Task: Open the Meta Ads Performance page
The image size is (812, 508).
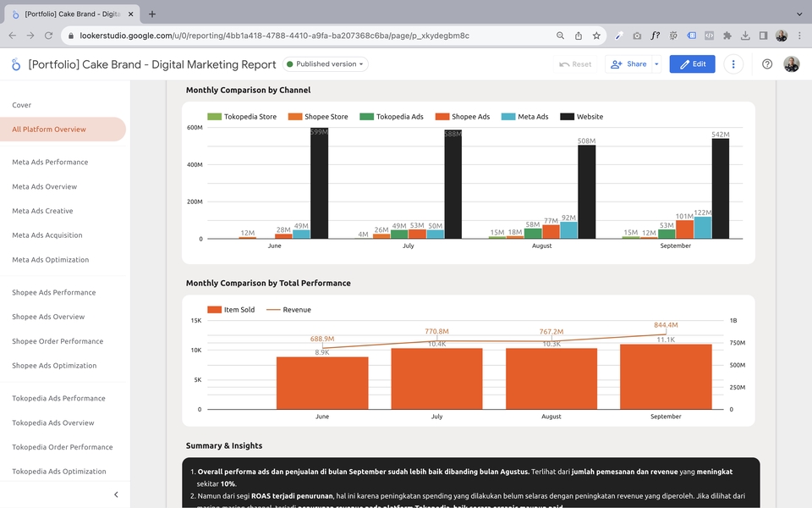Action: click(50, 163)
